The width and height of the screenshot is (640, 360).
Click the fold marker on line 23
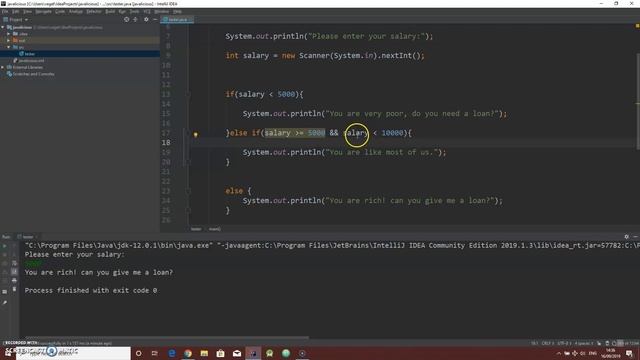(x=188, y=191)
